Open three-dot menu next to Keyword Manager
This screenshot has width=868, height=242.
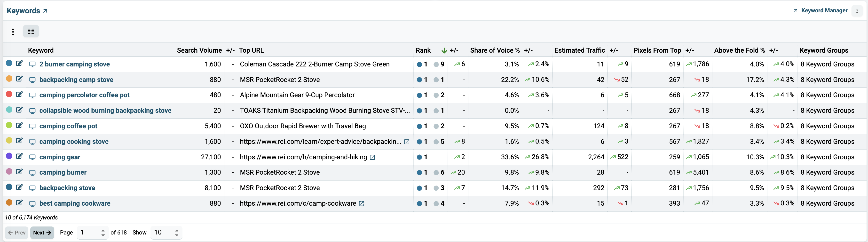click(857, 11)
